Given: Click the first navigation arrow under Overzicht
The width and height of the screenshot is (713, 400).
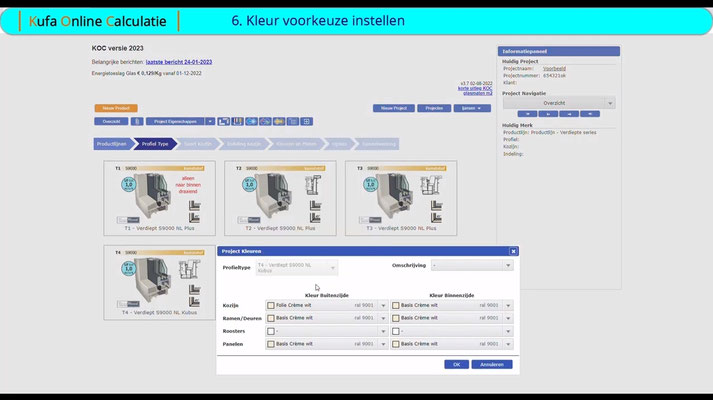Looking at the screenshot, I should click(x=527, y=114).
